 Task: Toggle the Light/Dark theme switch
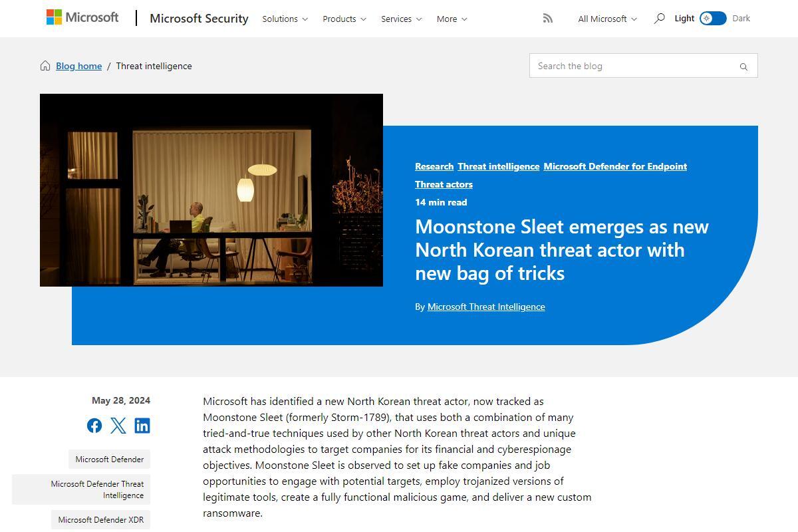pyautogui.click(x=713, y=19)
